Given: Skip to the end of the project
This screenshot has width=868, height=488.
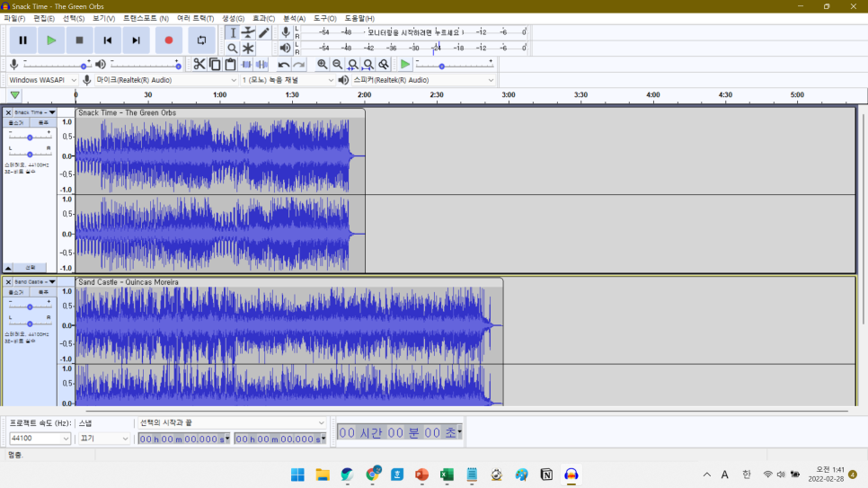Looking at the screenshot, I should coord(136,40).
